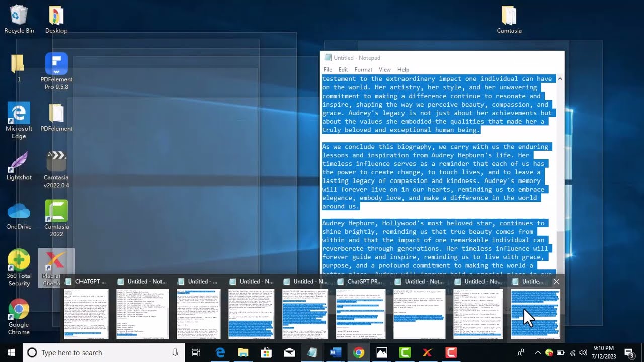Open Notepad Help menu
Screen dimensions: 644x362
[x=403, y=70]
